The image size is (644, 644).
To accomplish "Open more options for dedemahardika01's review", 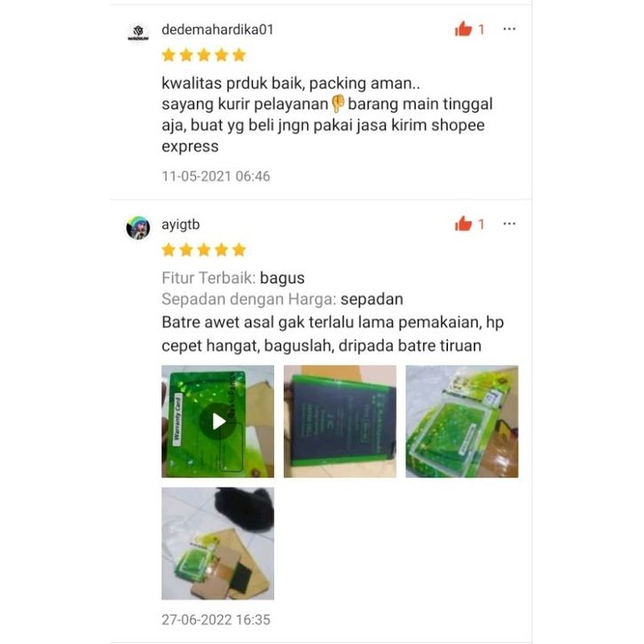I will [509, 28].
